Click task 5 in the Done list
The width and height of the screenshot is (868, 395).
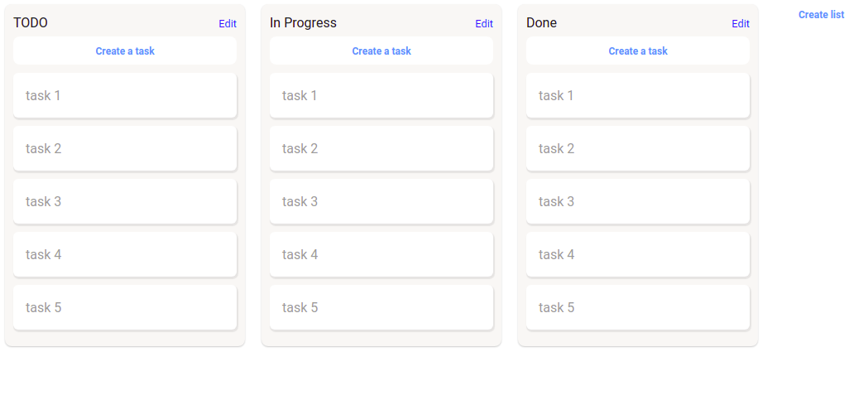638,307
